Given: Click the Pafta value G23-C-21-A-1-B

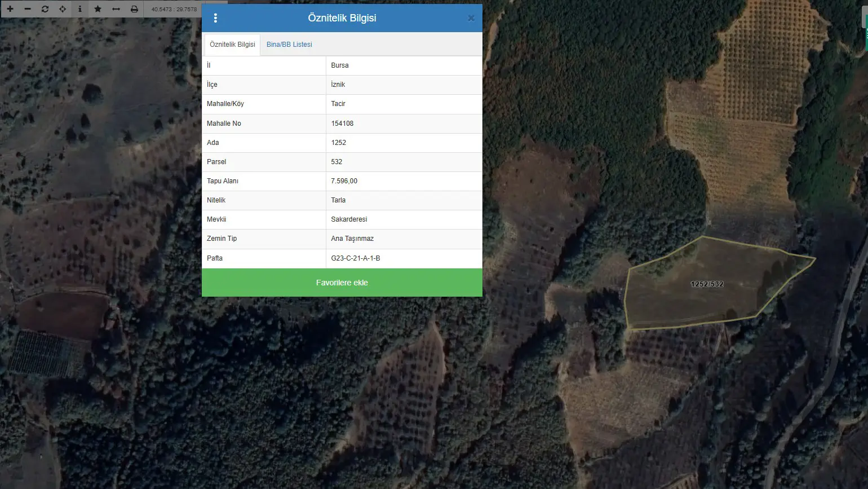Looking at the screenshot, I should coord(356,258).
